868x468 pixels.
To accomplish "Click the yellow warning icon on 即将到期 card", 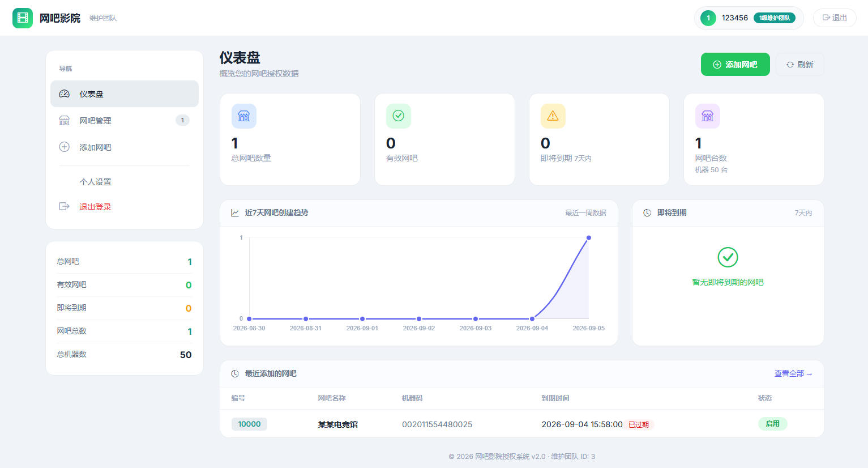I will tap(553, 116).
